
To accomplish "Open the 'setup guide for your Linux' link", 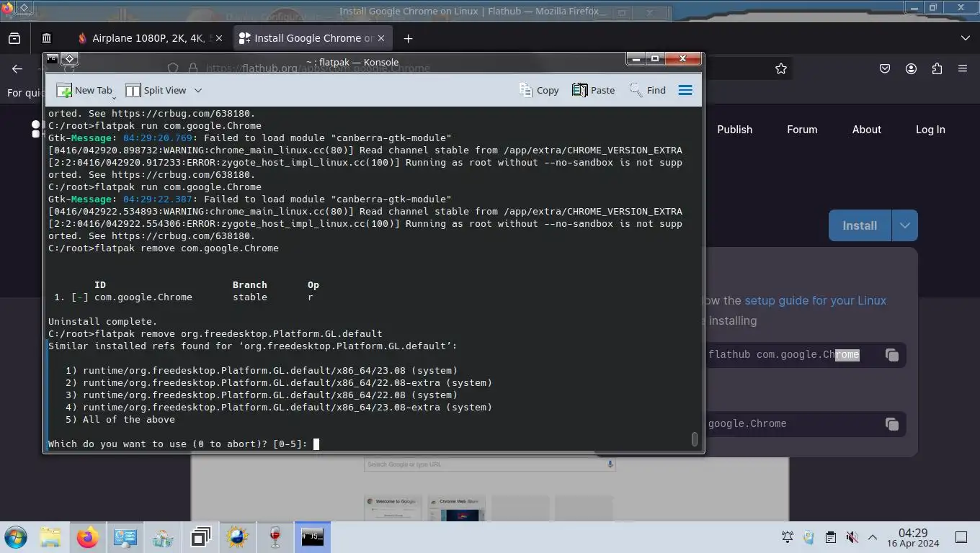I will [x=815, y=300].
